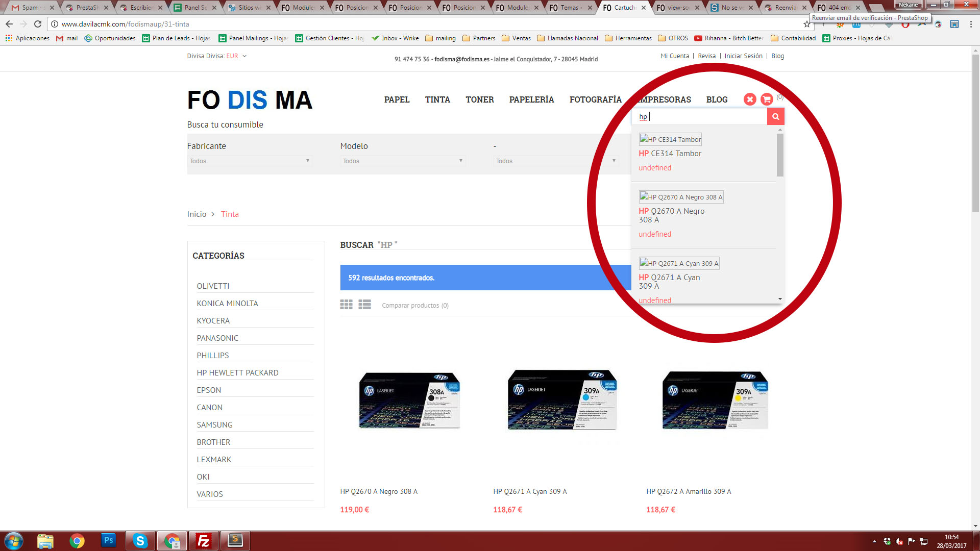Open Sublime Text from the taskbar
The image size is (980, 551).
coord(235,540)
